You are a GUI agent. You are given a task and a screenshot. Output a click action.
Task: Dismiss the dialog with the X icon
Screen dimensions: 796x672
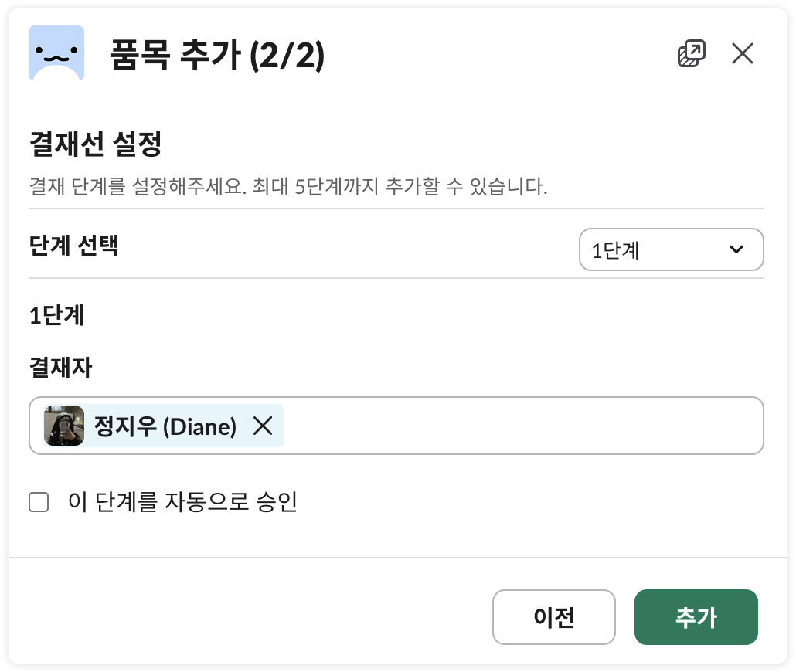pyautogui.click(x=743, y=53)
